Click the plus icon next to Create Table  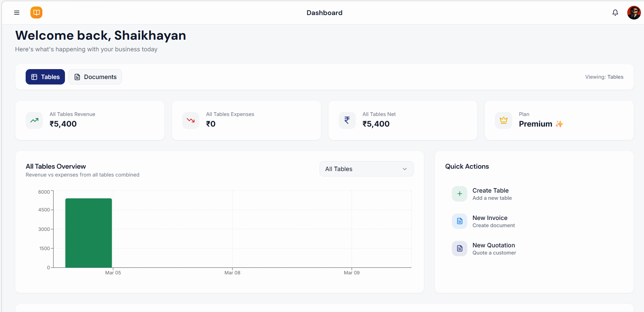click(459, 194)
